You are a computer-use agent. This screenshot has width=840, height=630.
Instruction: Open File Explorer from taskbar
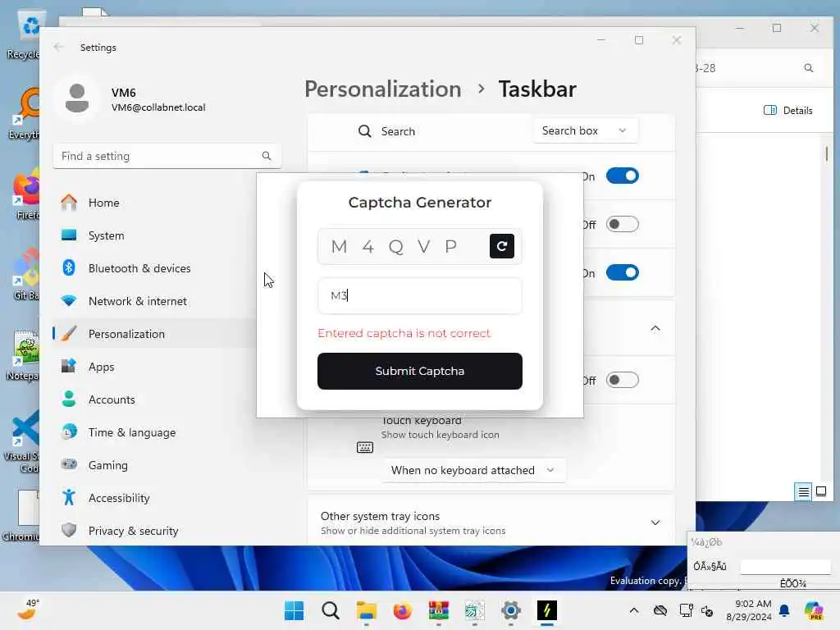pyautogui.click(x=367, y=610)
